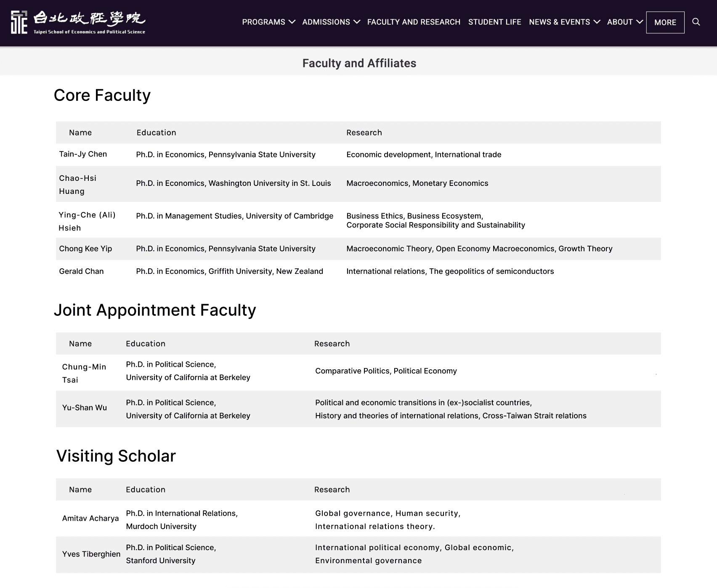Click 'University of Cambridge' education cell

click(x=234, y=216)
